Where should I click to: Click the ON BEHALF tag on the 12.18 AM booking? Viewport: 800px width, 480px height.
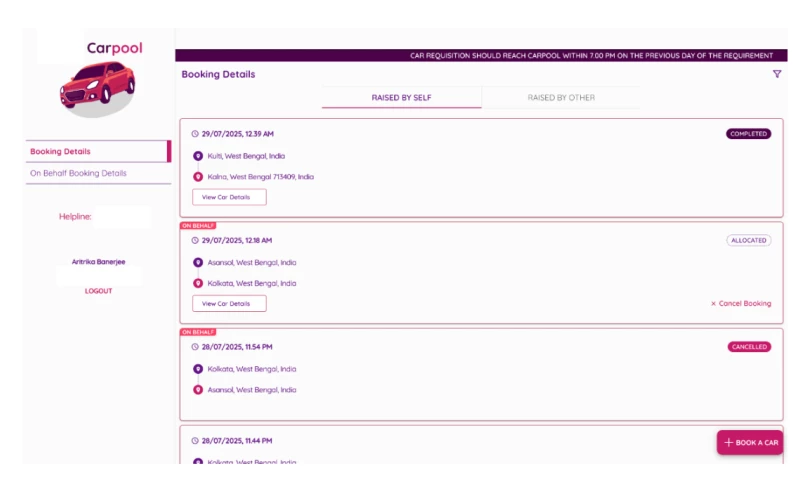point(198,225)
